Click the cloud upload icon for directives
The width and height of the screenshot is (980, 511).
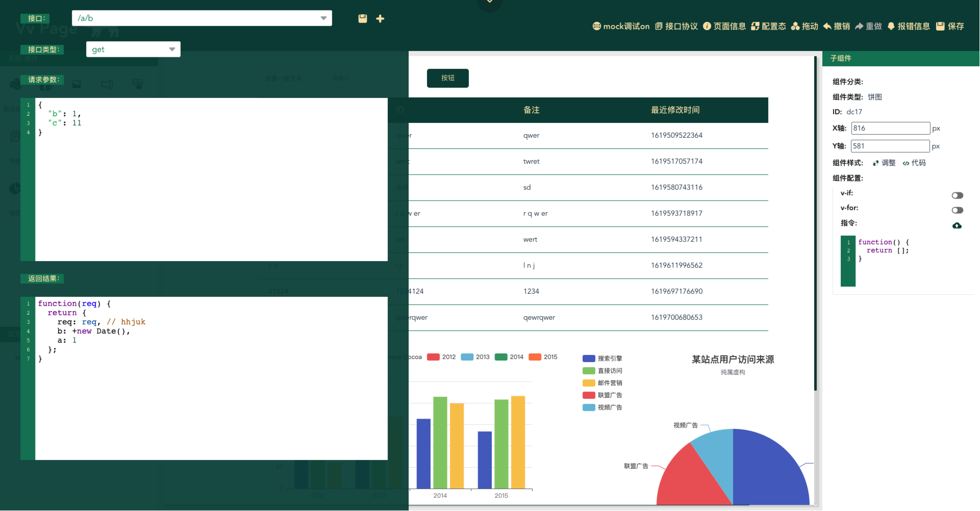tap(957, 225)
